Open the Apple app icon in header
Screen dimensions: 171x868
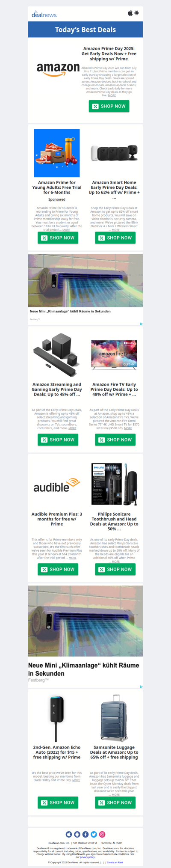pyautogui.click(x=130, y=13)
